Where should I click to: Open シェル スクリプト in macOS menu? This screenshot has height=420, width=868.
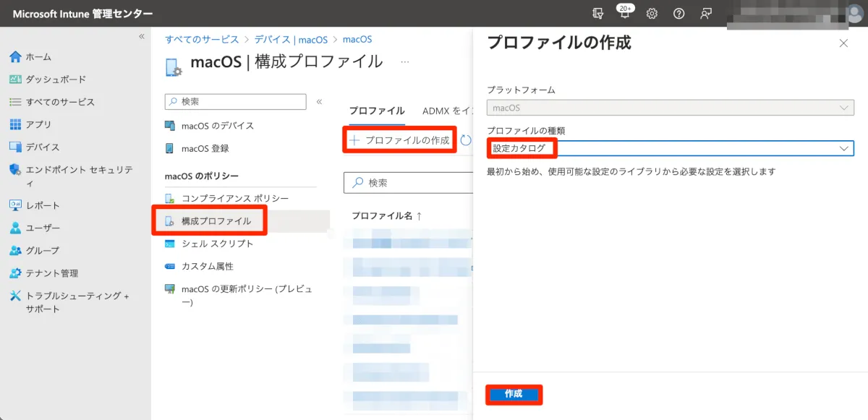coord(217,244)
